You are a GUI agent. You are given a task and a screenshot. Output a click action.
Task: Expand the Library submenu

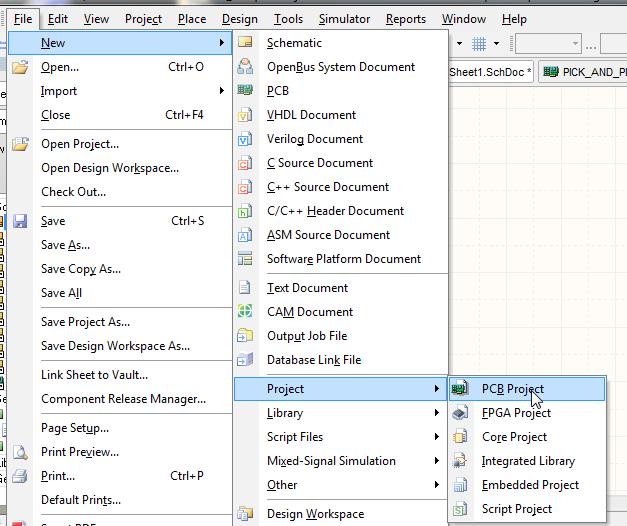[x=341, y=412]
